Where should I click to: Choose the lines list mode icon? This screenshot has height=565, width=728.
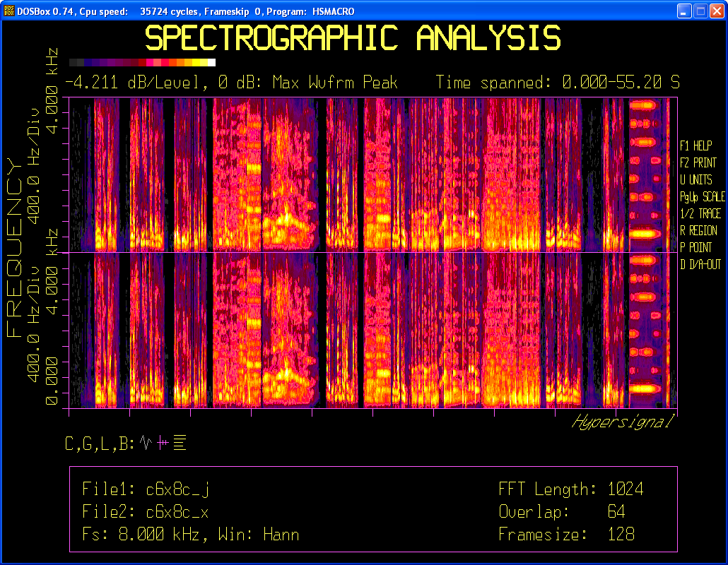tap(180, 443)
